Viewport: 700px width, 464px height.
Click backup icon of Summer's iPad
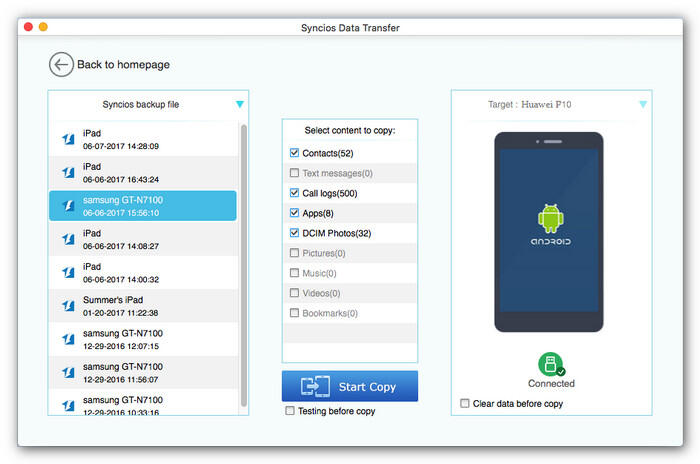click(68, 306)
